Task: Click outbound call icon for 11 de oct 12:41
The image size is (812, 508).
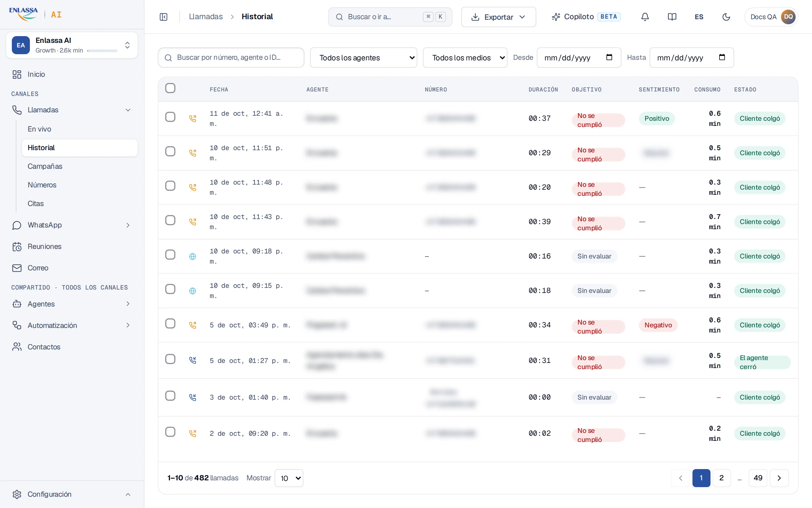Action: (193, 119)
